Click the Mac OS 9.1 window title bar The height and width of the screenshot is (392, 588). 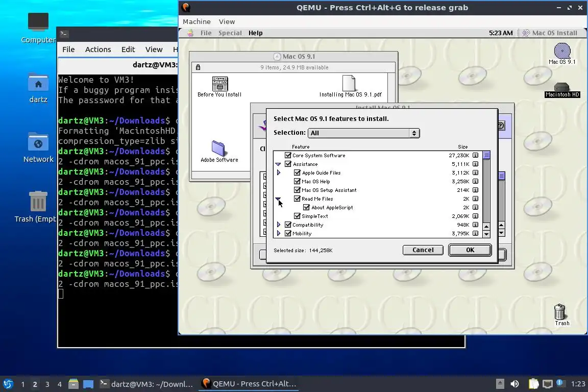293,56
